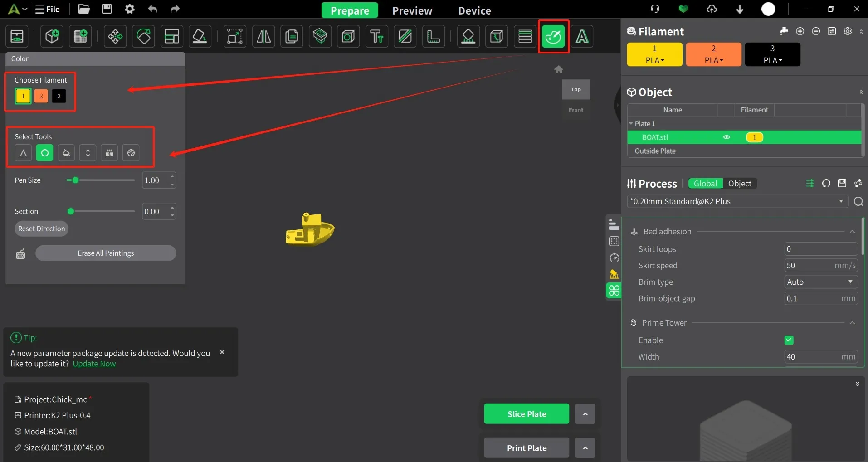Choose orange filament 2 swatch
Screen dimensions: 868x462
coord(41,96)
